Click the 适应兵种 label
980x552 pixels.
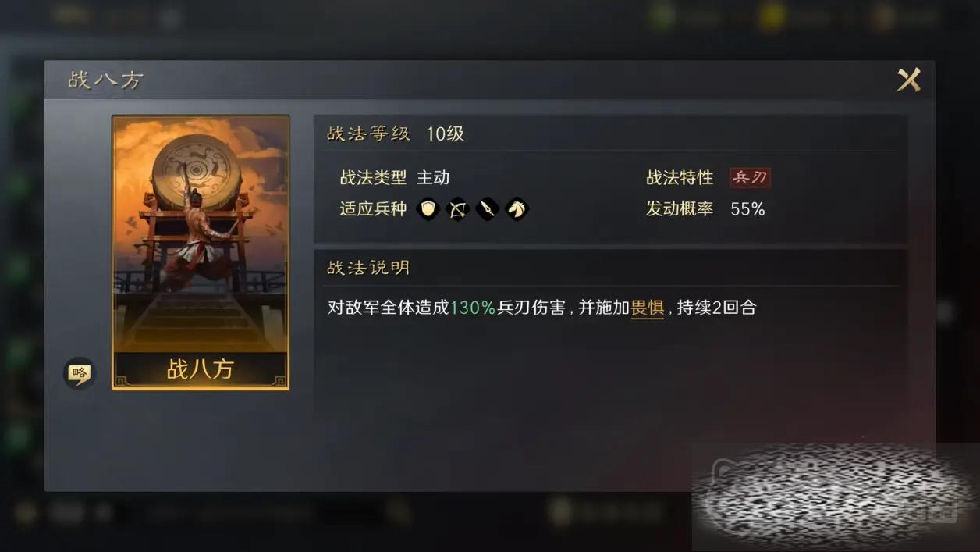(x=373, y=208)
